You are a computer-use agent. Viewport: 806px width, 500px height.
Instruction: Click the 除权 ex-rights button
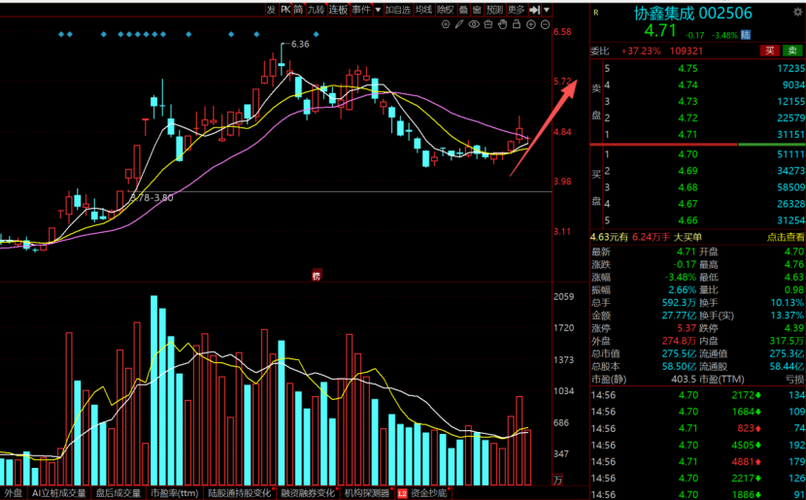(x=446, y=9)
